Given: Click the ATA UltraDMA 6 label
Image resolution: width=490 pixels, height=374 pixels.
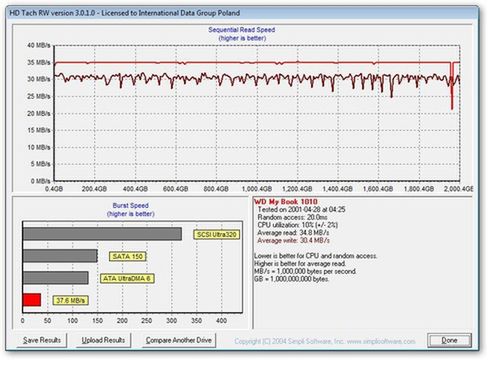Looking at the screenshot, I should [127, 278].
